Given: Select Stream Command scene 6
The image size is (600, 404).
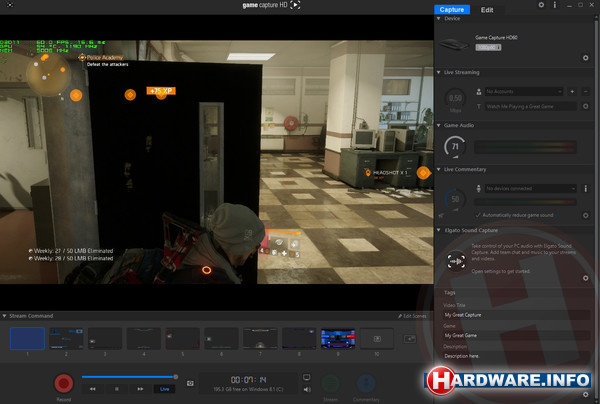Looking at the screenshot, I should [x=222, y=339].
